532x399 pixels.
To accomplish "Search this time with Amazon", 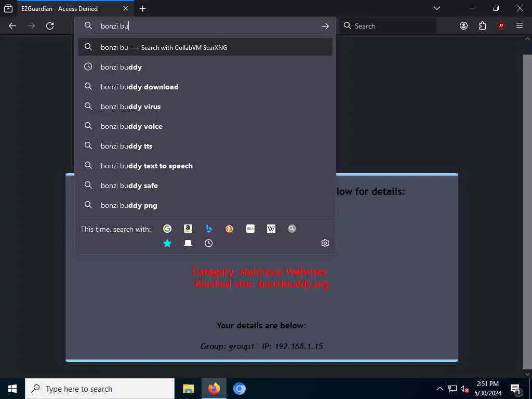I will (188, 229).
